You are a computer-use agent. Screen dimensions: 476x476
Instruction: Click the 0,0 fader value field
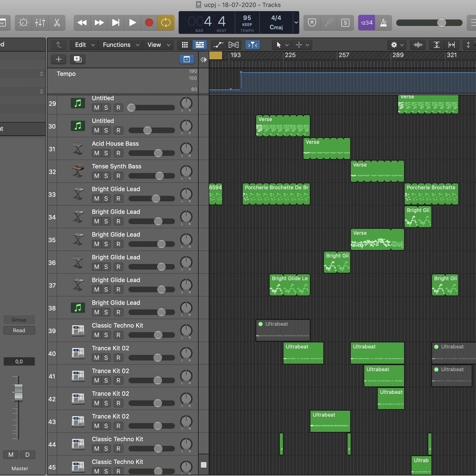click(x=19, y=361)
